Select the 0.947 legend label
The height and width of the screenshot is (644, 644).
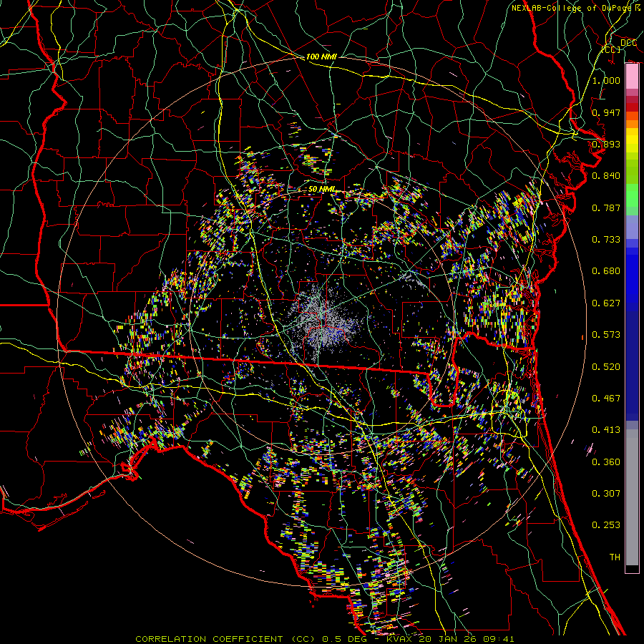(606, 112)
